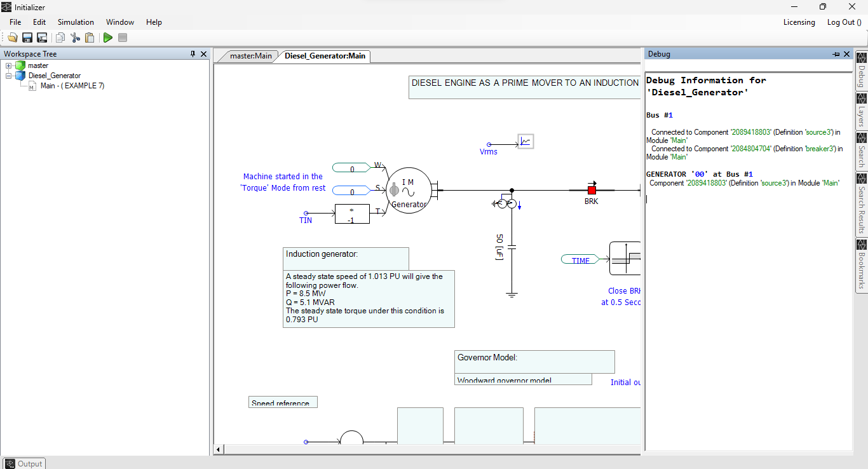Open the Search Results side tab

(862, 205)
